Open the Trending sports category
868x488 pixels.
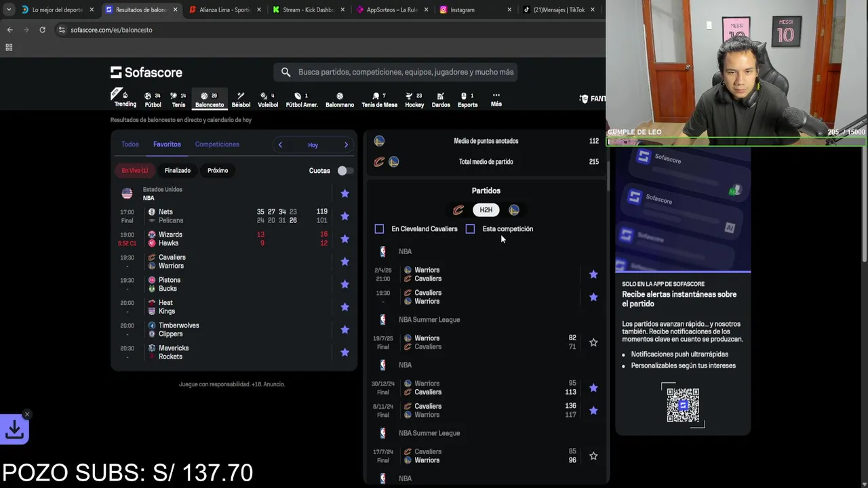click(x=125, y=99)
